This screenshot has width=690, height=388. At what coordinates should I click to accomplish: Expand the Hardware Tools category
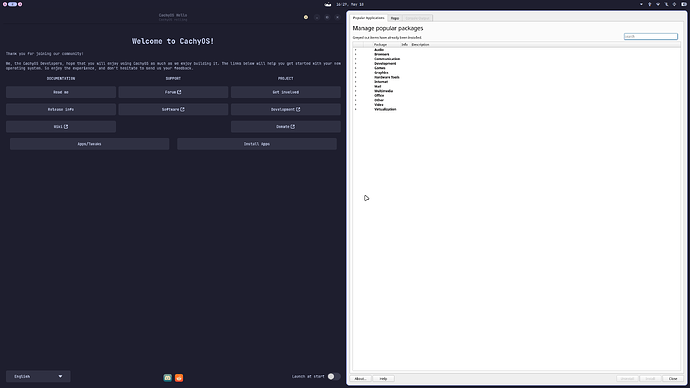[356, 77]
